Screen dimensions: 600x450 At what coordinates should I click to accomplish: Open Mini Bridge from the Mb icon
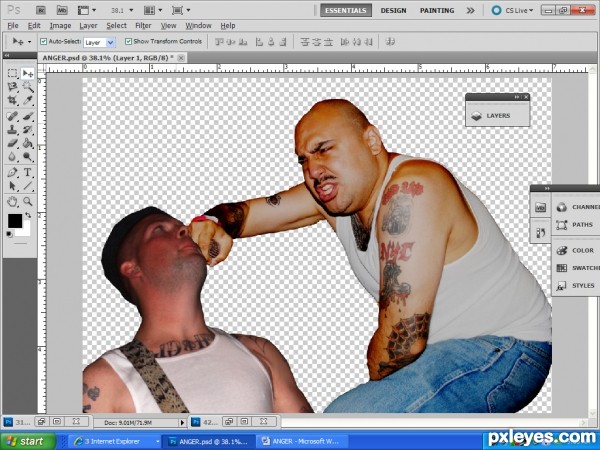(x=62, y=10)
